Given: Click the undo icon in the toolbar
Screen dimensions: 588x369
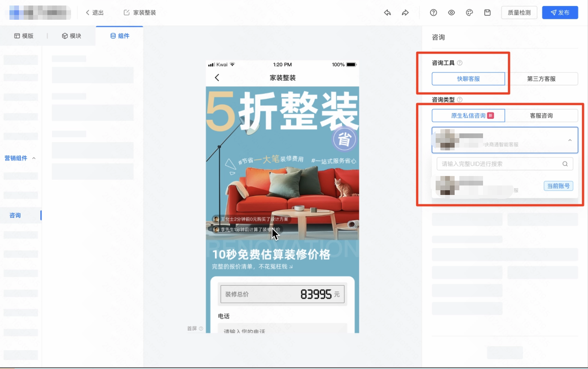Looking at the screenshot, I should (387, 12).
